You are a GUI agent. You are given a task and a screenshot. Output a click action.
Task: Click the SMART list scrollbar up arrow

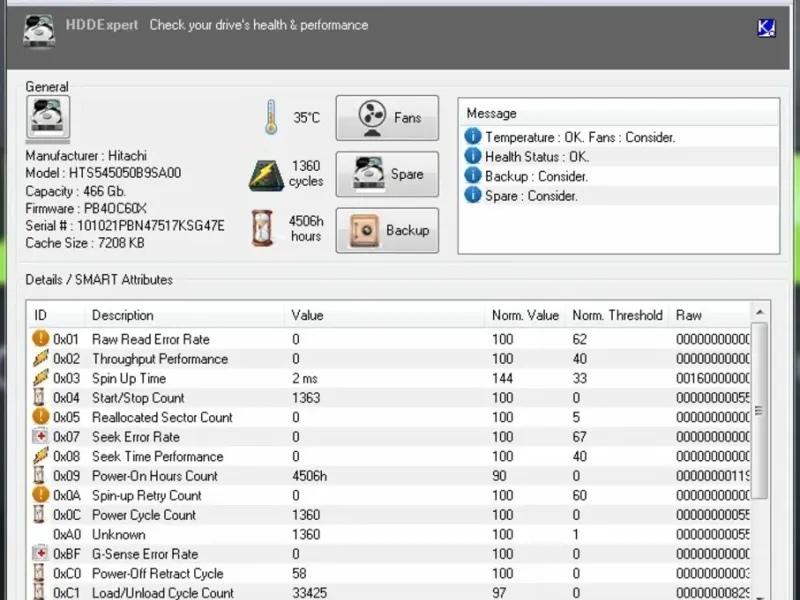759,312
